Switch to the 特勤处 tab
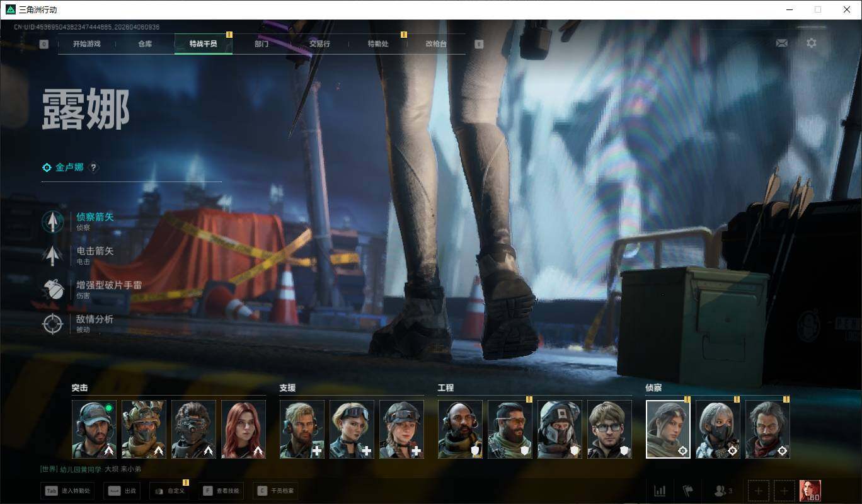The image size is (862, 504). [378, 44]
